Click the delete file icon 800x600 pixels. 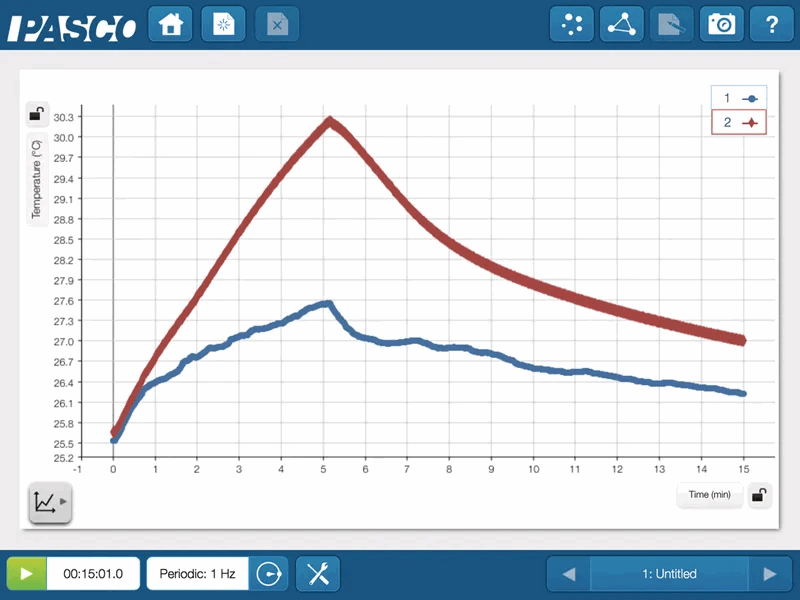pos(277,25)
